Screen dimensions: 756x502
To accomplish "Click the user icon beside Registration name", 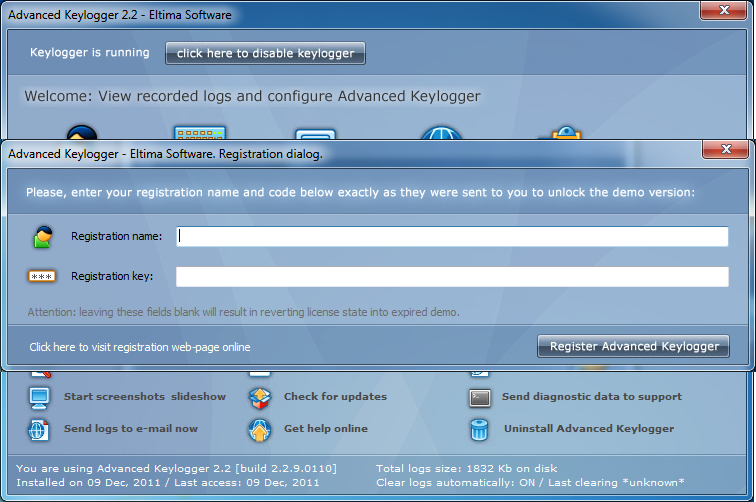I will 42,237.
